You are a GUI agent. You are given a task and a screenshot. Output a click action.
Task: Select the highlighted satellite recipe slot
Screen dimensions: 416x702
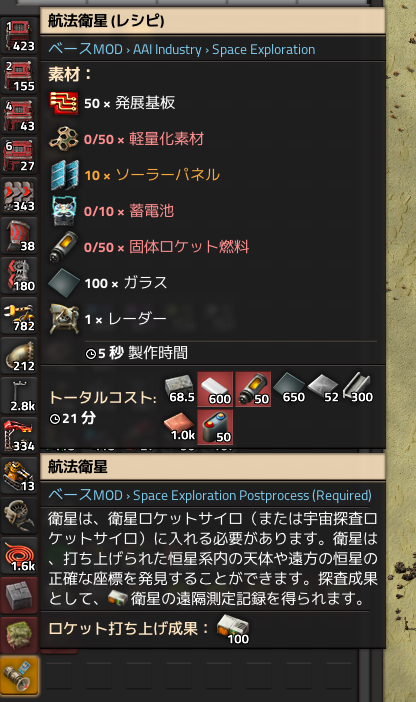[19, 676]
